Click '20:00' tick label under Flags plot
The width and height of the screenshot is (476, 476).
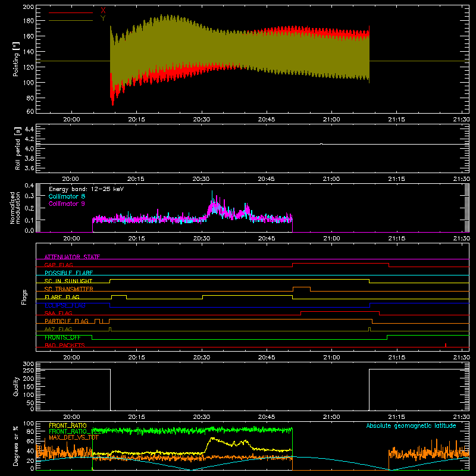tap(71, 358)
